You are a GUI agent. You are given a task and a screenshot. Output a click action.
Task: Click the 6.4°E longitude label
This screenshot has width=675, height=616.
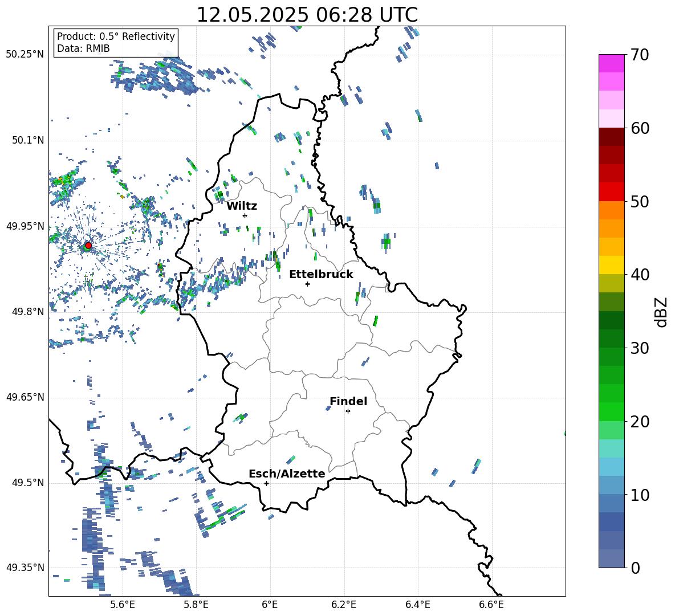[417, 605]
